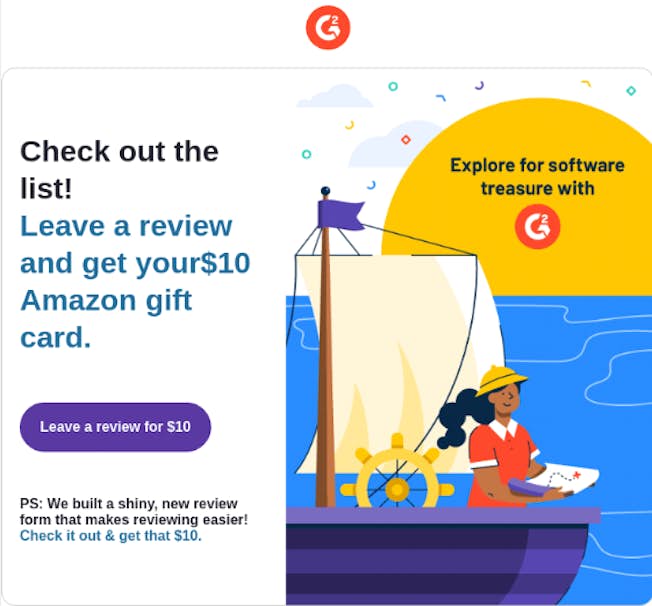The image size is (652, 606).
Task: Open the Check it out & get that $10 link
Action: pyautogui.click(x=111, y=536)
